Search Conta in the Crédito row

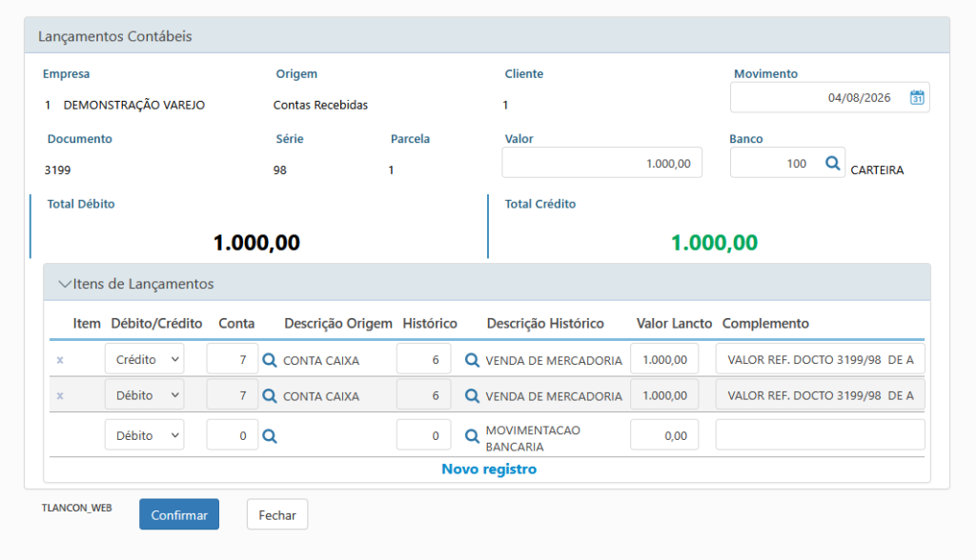270,360
